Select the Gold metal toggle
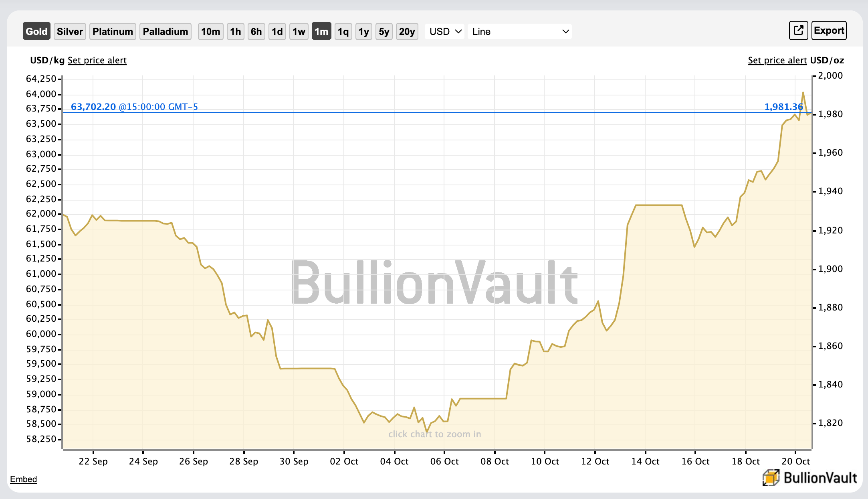The width and height of the screenshot is (868, 499). coord(36,31)
